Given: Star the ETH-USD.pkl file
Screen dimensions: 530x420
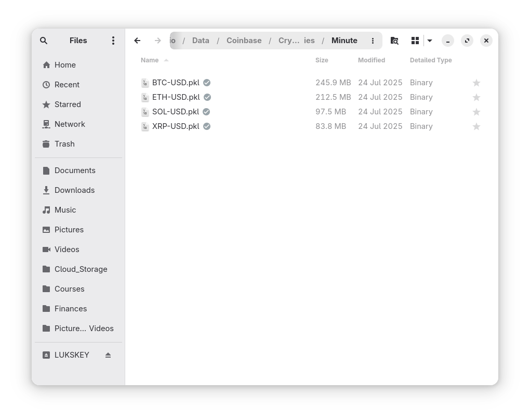Looking at the screenshot, I should point(476,97).
